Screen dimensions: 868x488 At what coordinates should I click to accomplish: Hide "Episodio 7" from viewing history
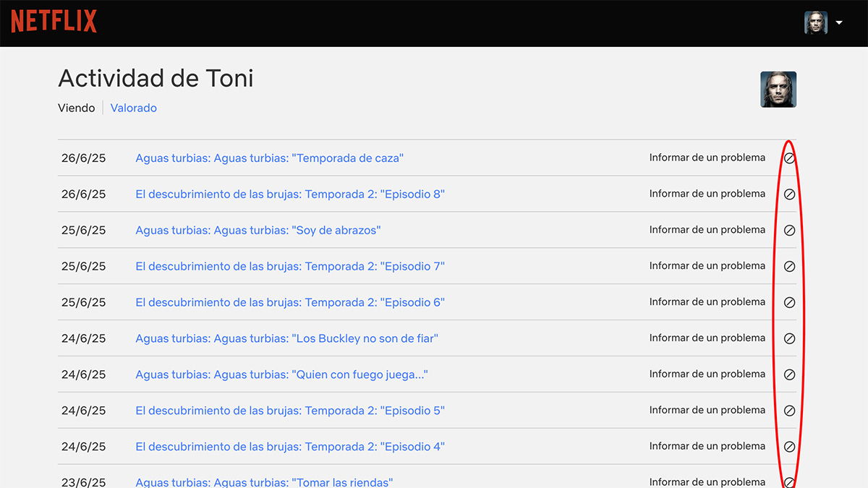click(x=790, y=266)
